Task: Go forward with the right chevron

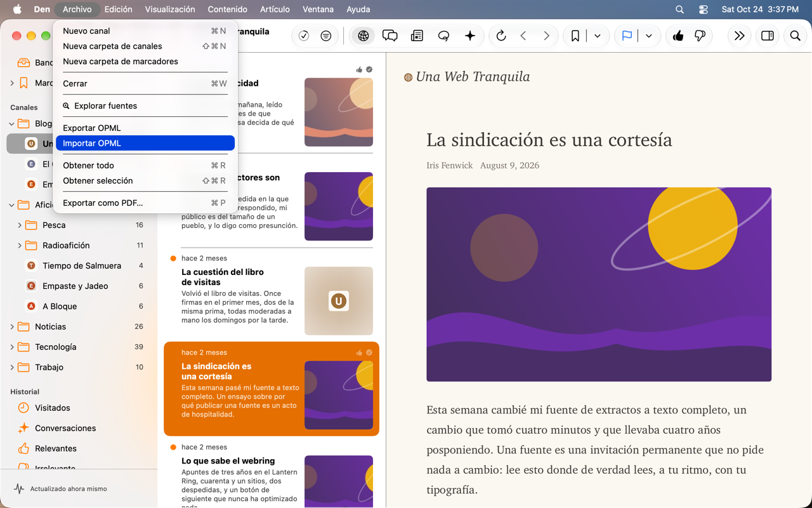Action: [546, 36]
